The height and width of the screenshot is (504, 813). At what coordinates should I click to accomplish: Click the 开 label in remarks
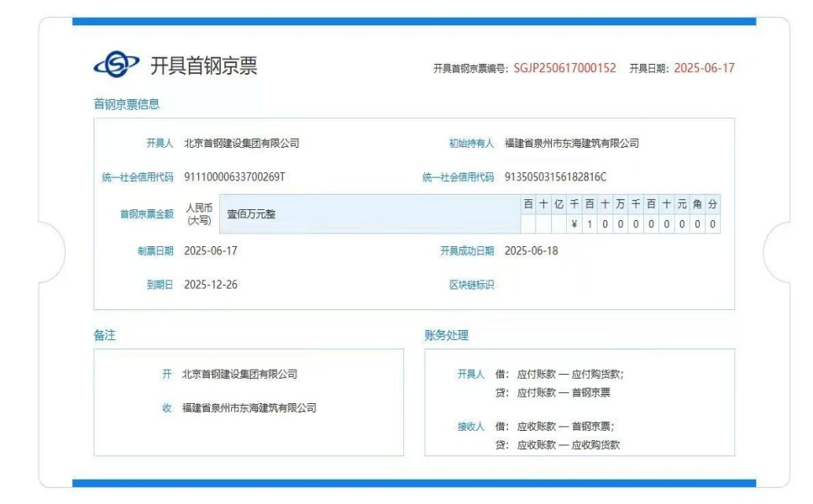pyautogui.click(x=166, y=374)
